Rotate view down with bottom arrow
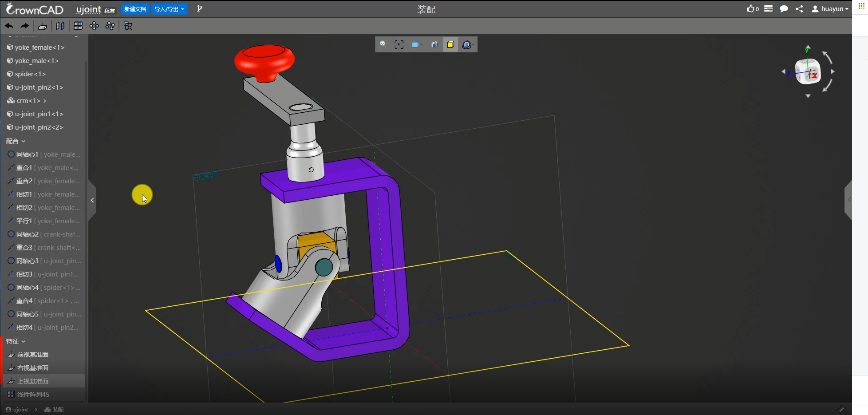Viewport: 868px width, 415px height. pos(808,96)
